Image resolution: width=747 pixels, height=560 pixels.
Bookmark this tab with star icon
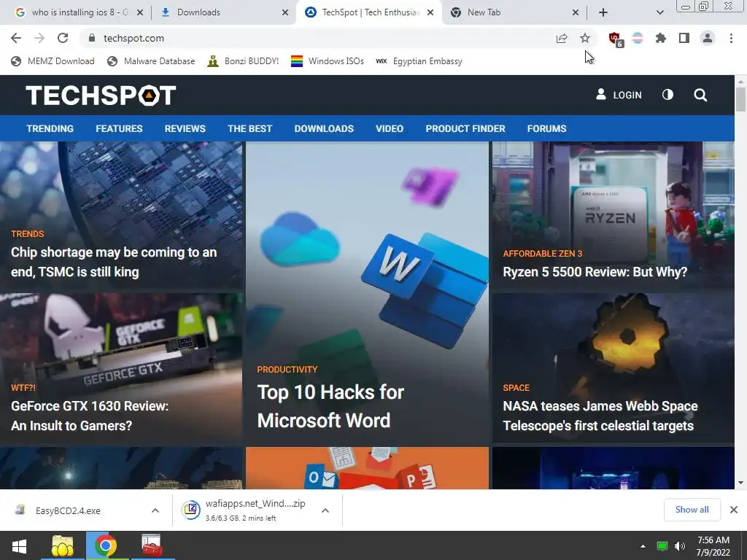pos(585,38)
